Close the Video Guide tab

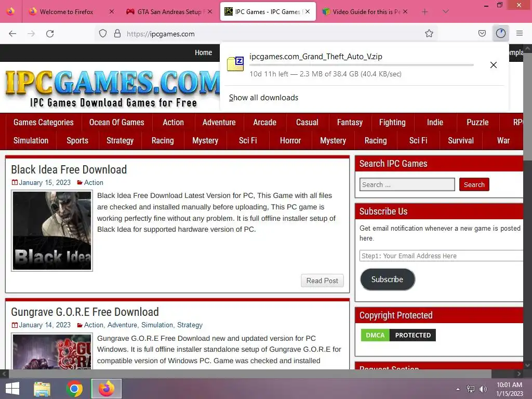tap(405, 11)
